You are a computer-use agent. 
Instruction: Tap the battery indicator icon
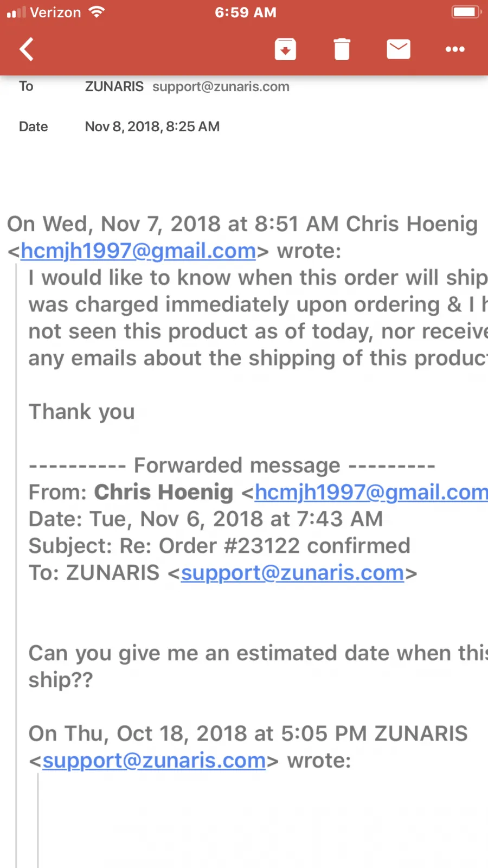(466, 12)
